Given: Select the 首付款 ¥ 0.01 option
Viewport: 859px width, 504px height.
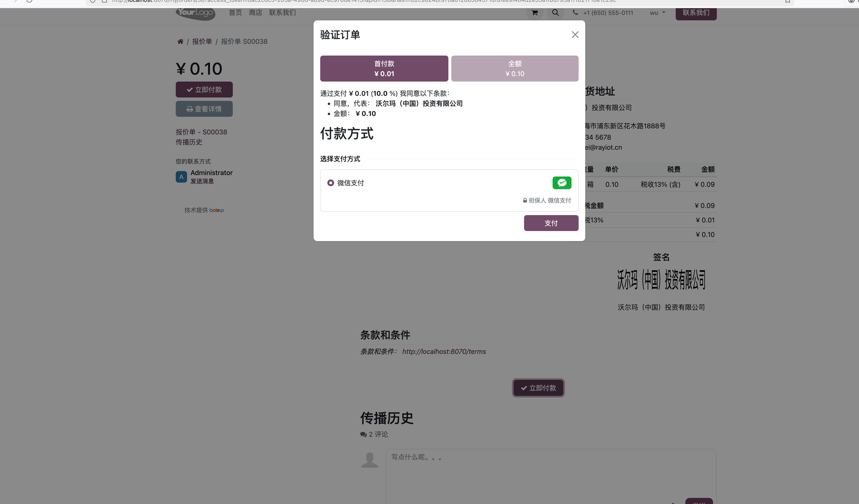Looking at the screenshot, I should pos(384,69).
